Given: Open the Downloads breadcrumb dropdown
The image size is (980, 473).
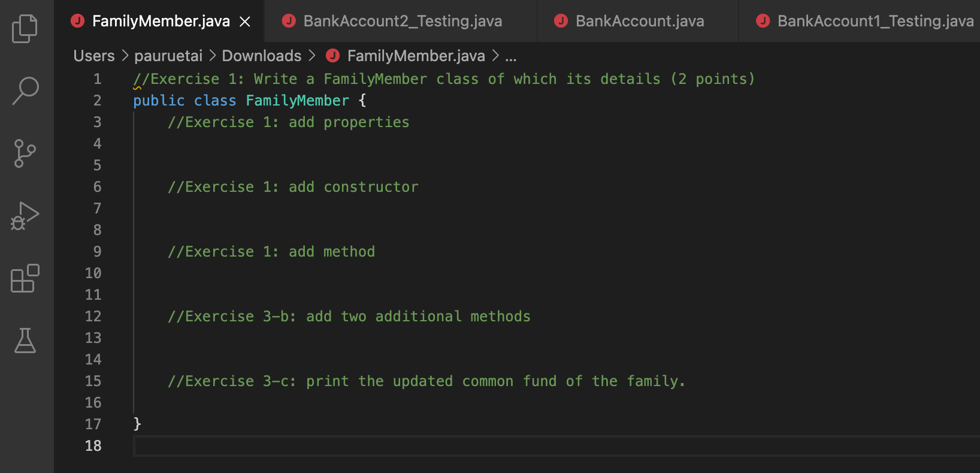Looking at the screenshot, I should click(262, 56).
